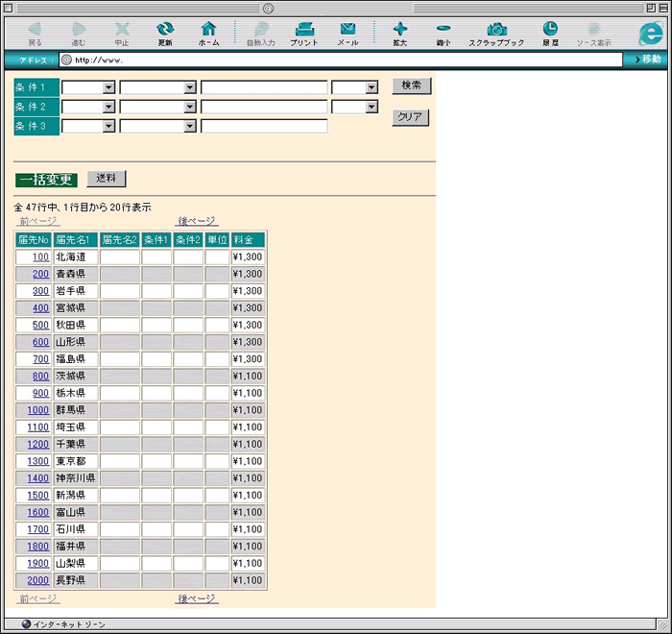Click the 検索 search button
Screen dimensions: 672x634
pos(412,85)
